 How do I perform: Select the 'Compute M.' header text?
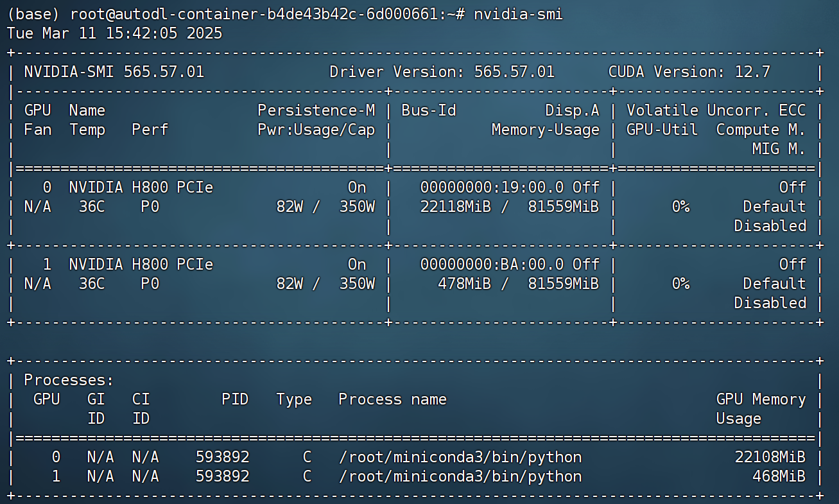coord(761,130)
